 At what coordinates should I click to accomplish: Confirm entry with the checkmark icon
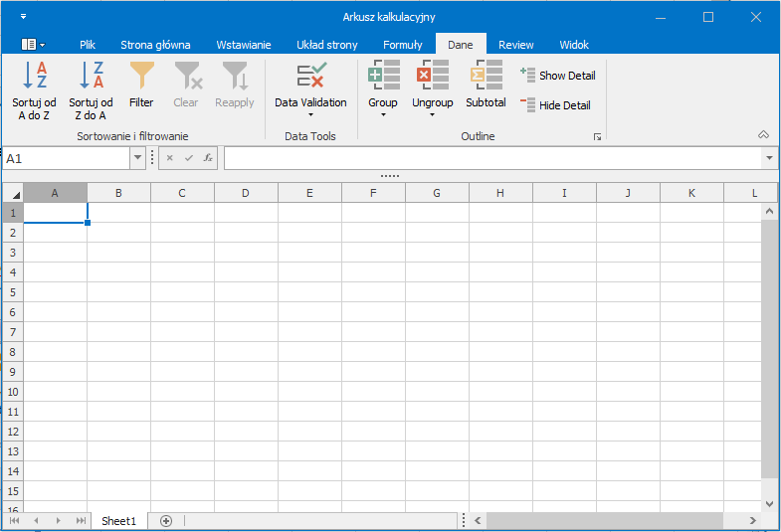click(189, 158)
